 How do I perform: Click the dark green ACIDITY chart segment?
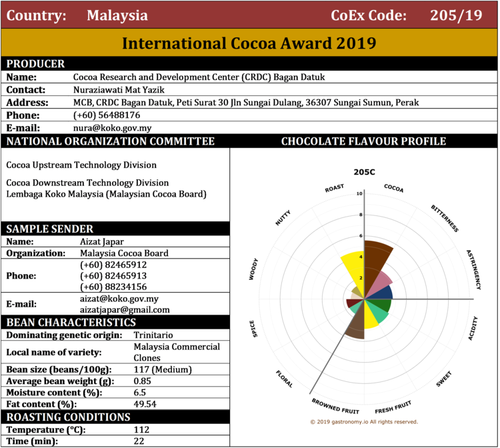click(x=382, y=305)
